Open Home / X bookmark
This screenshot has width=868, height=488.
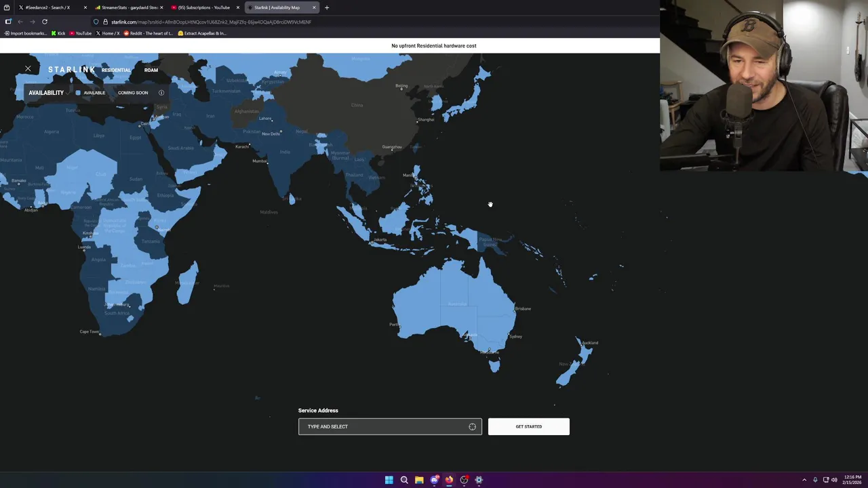[108, 33]
